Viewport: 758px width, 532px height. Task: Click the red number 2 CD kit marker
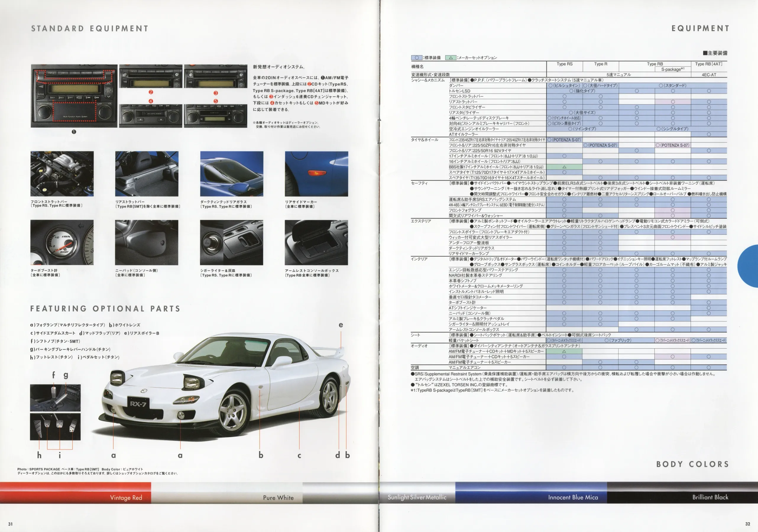click(150, 92)
